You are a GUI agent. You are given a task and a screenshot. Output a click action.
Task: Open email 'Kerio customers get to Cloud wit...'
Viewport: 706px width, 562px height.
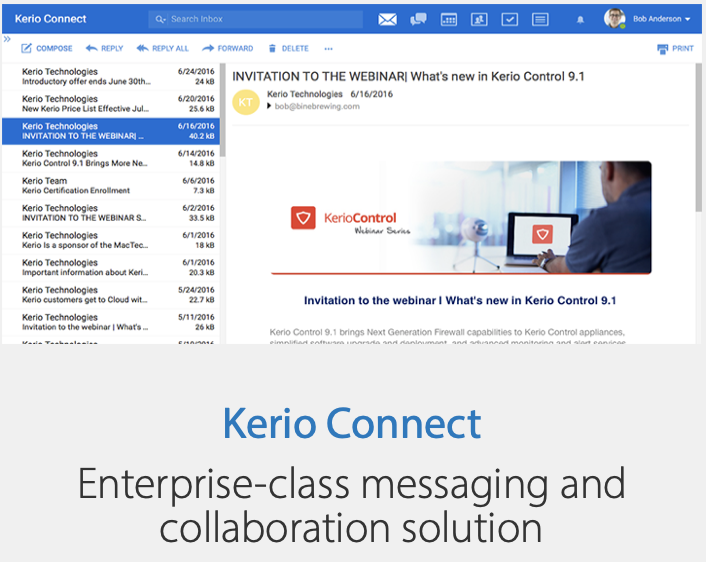tap(111, 295)
